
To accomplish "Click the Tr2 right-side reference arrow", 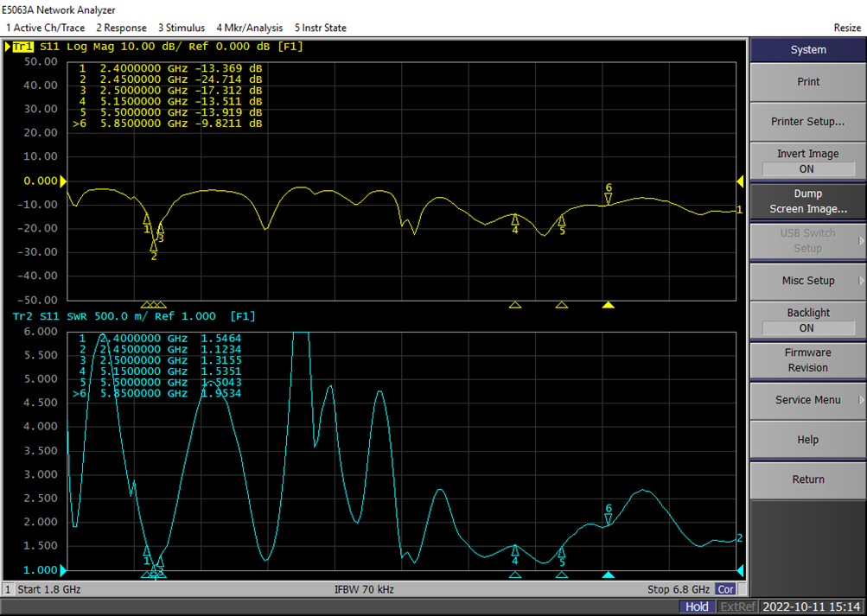I will (740, 570).
